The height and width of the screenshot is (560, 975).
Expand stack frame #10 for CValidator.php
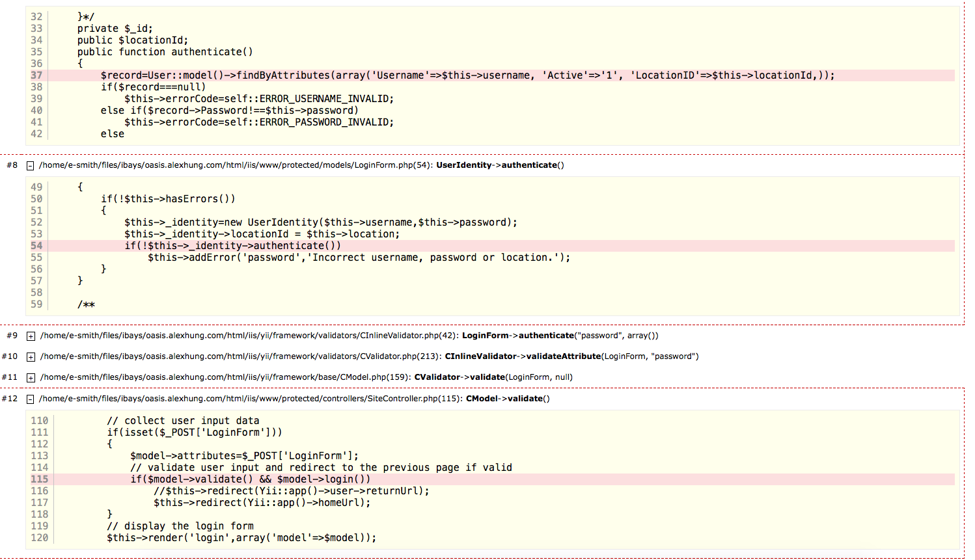pyautogui.click(x=30, y=356)
